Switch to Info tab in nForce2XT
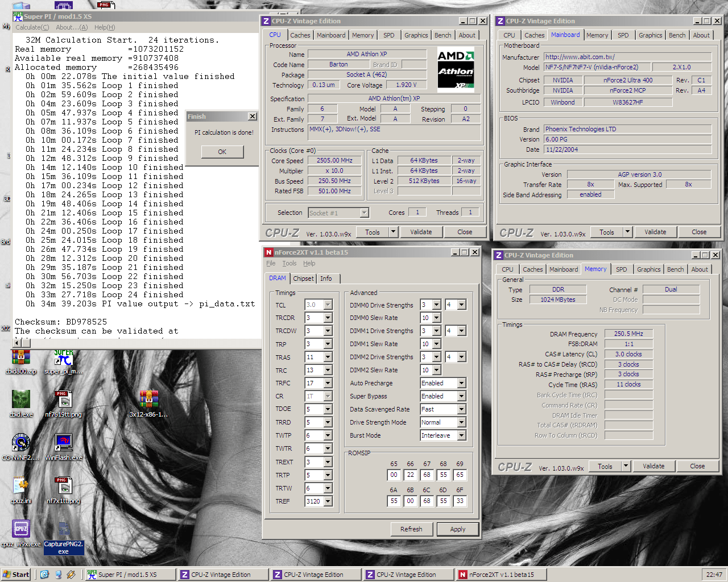The width and height of the screenshot is (728, 582). click(326, 278)
